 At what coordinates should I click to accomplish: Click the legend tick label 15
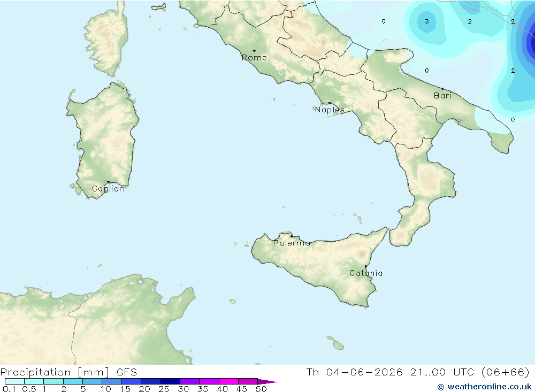(x=125, y=389)
